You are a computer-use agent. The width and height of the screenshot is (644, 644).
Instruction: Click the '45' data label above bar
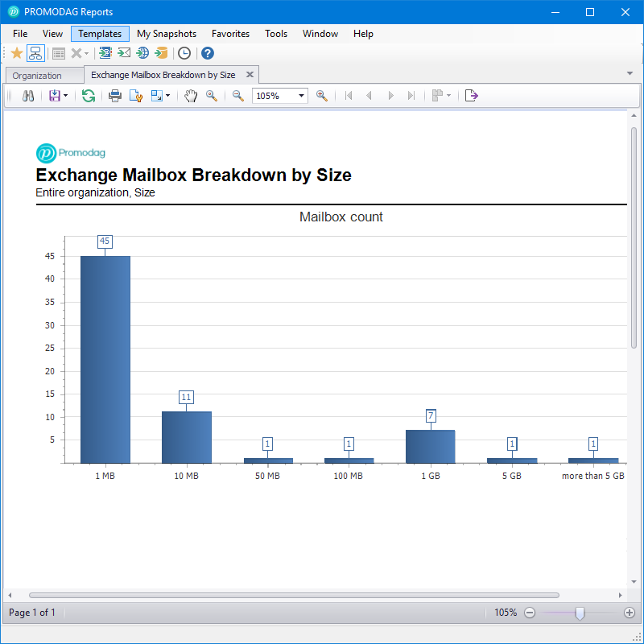(105, 242)
